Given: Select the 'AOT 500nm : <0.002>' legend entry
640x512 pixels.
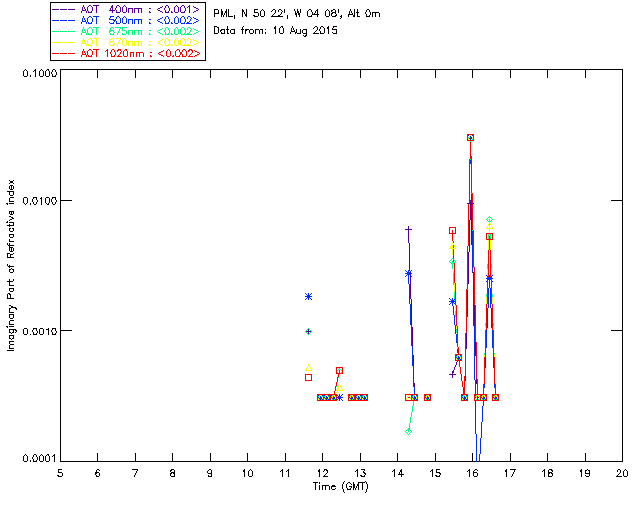Looking at the screenshot, I should click(128, 20).
